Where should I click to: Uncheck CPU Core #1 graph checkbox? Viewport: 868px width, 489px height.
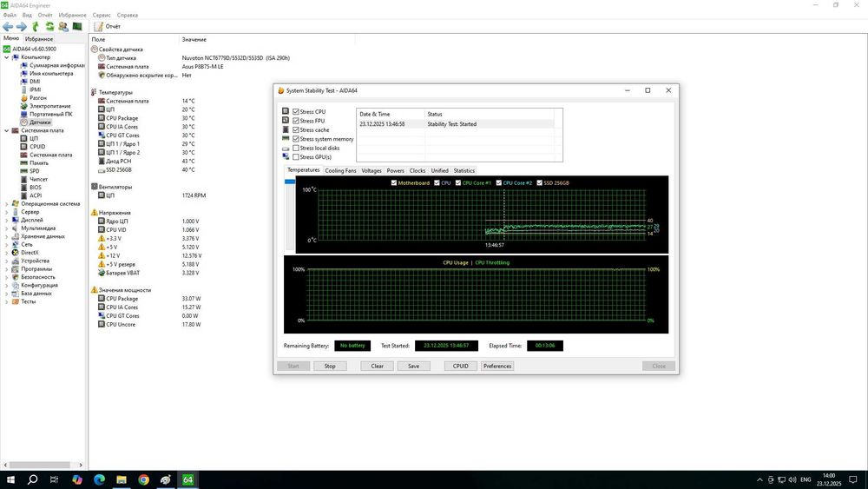[x=457, y=182]
